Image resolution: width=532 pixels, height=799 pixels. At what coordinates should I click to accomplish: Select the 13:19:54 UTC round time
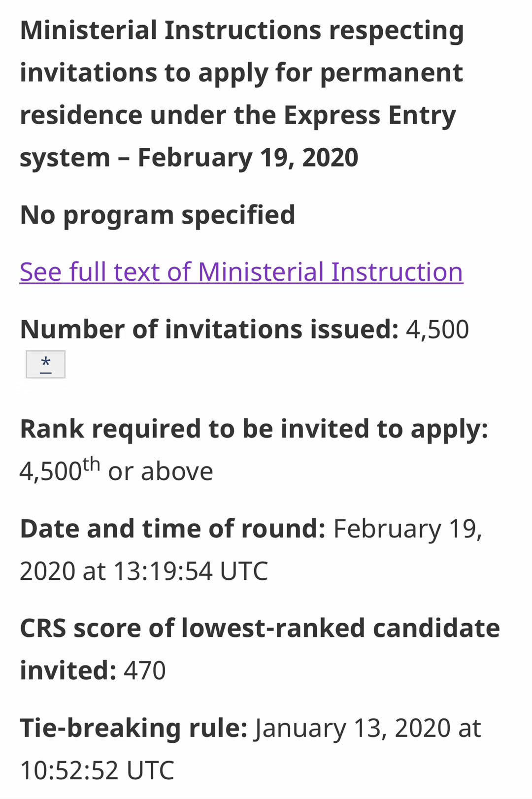click(x=191, y=571)
